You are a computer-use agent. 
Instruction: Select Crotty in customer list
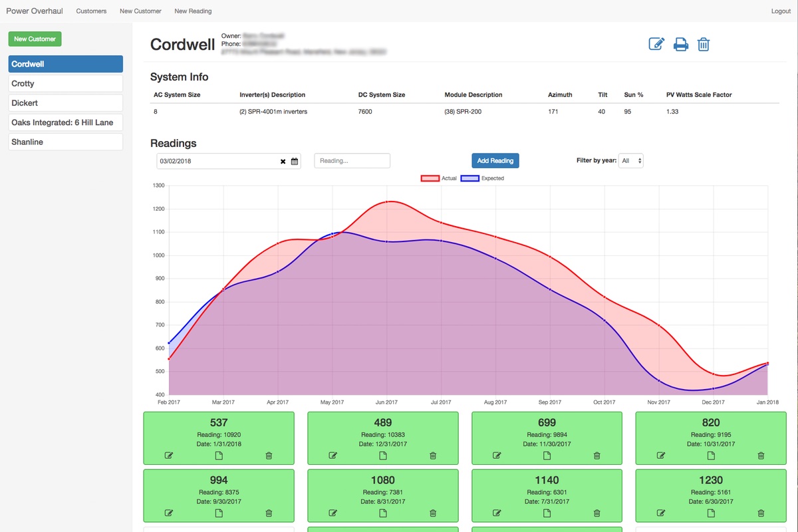[x=65, y=84]
